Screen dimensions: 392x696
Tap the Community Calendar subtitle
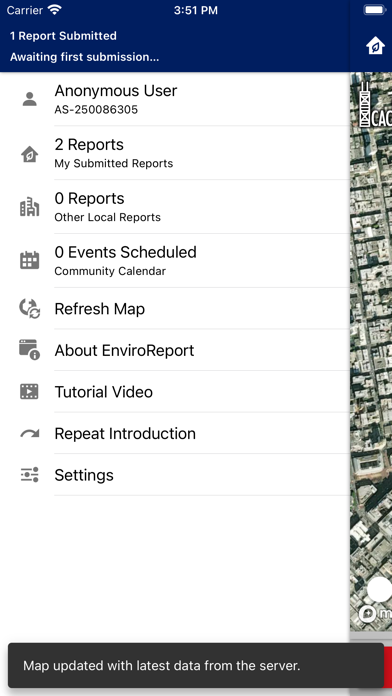tap(110, 271)
